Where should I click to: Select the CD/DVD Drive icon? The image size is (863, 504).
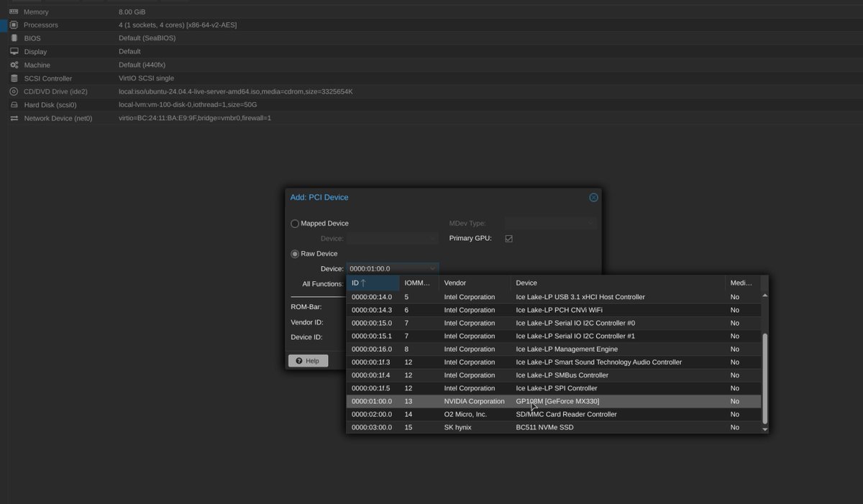14,91
